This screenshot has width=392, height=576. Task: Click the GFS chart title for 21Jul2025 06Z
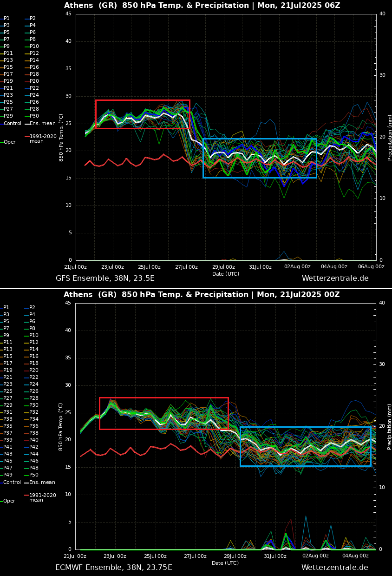point(202,6)
